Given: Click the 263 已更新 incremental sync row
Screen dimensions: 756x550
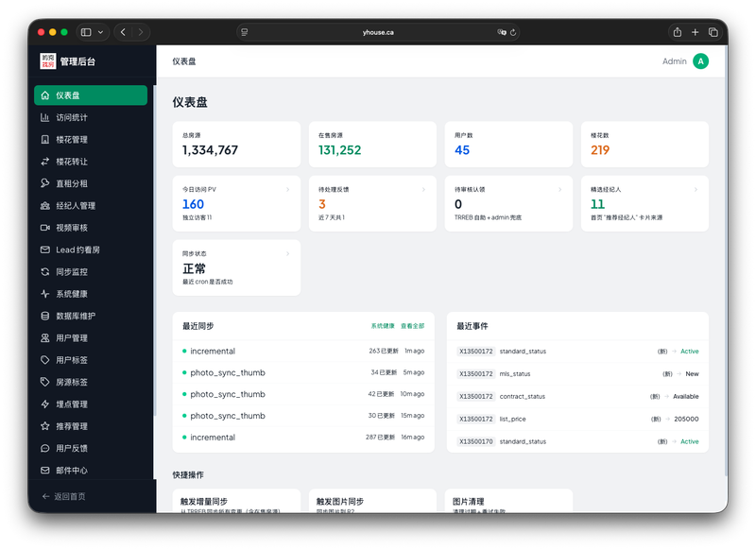Looking at the screenshot, I should [x=303, y=351].
